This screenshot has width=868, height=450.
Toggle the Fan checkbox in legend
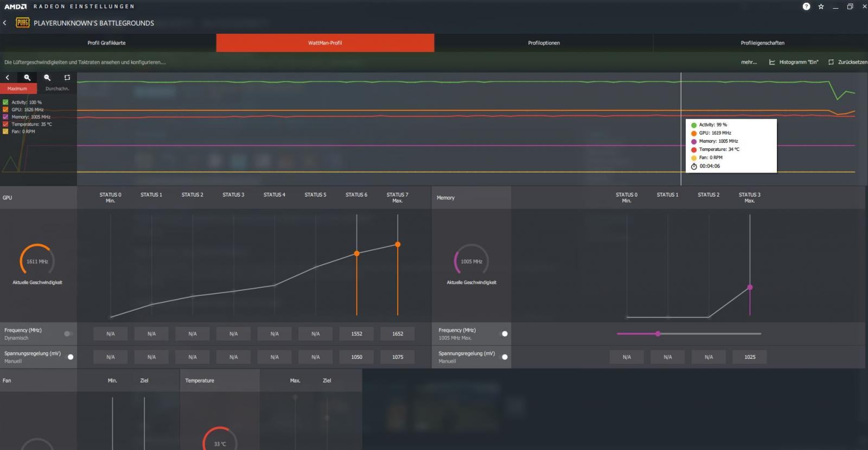point(5,131)
